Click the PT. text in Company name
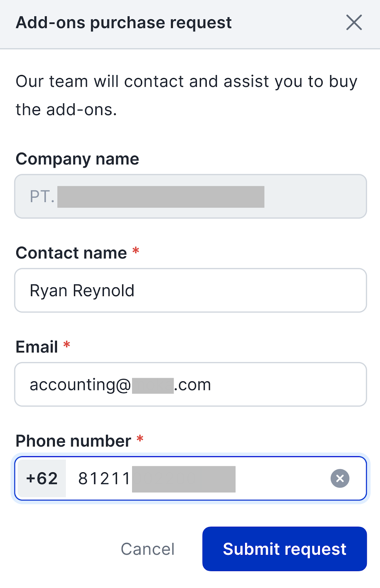Viewport: 380px width, 588px height. (x=42, y=197)
